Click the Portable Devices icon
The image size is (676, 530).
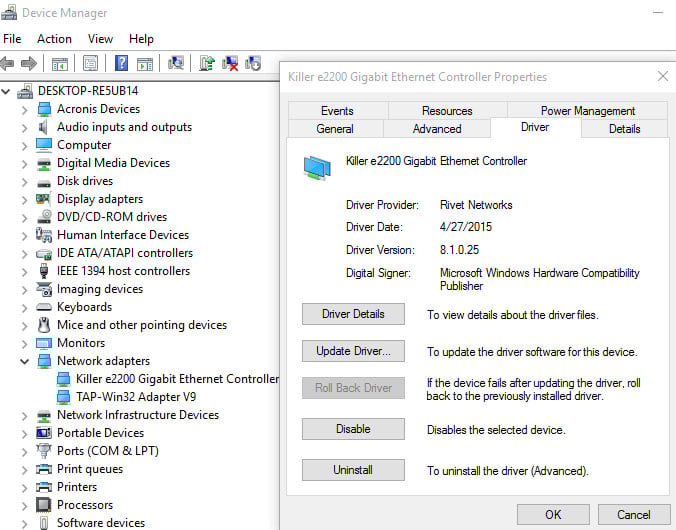pyautogui.click(x=44, y=433)
